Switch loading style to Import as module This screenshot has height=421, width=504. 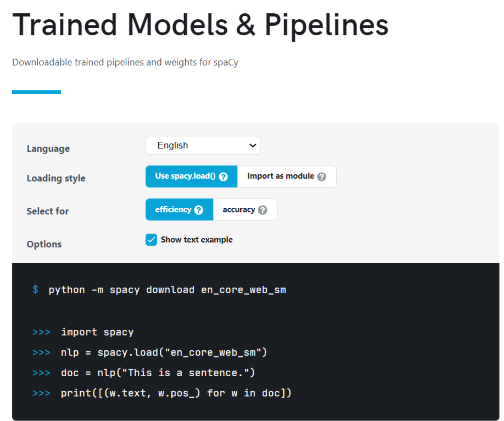coord(280,176)
